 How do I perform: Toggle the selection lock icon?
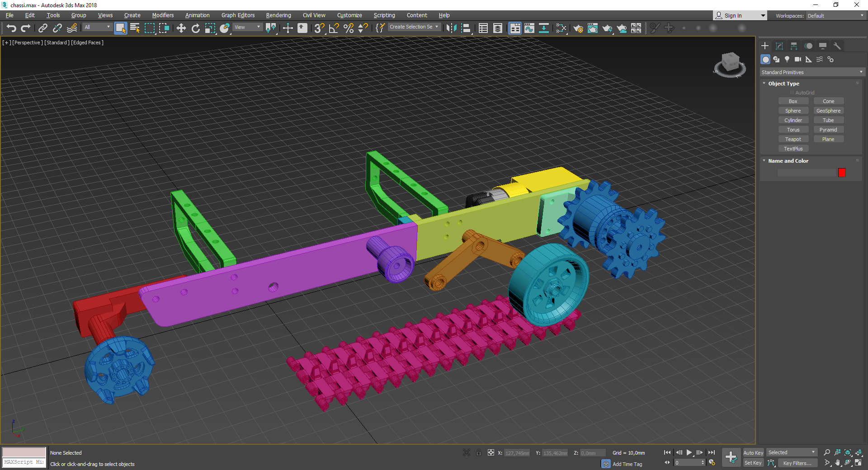[479, 452]
